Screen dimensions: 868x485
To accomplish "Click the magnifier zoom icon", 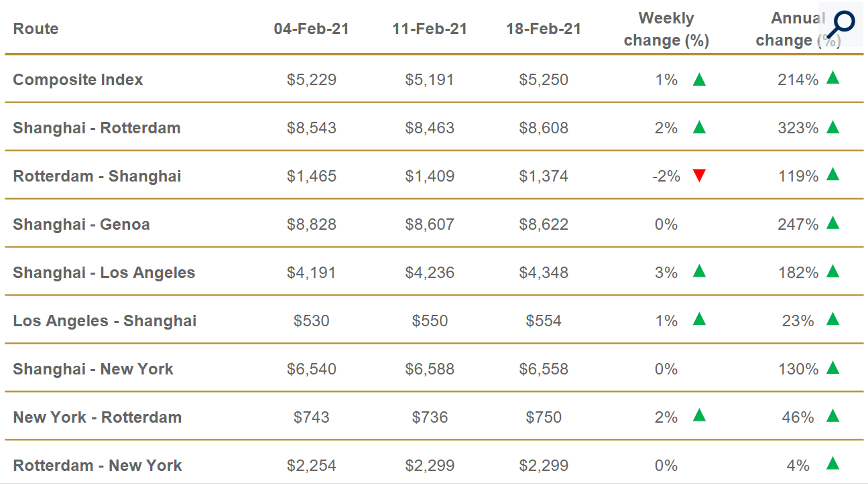I will (x=840, y=24).
